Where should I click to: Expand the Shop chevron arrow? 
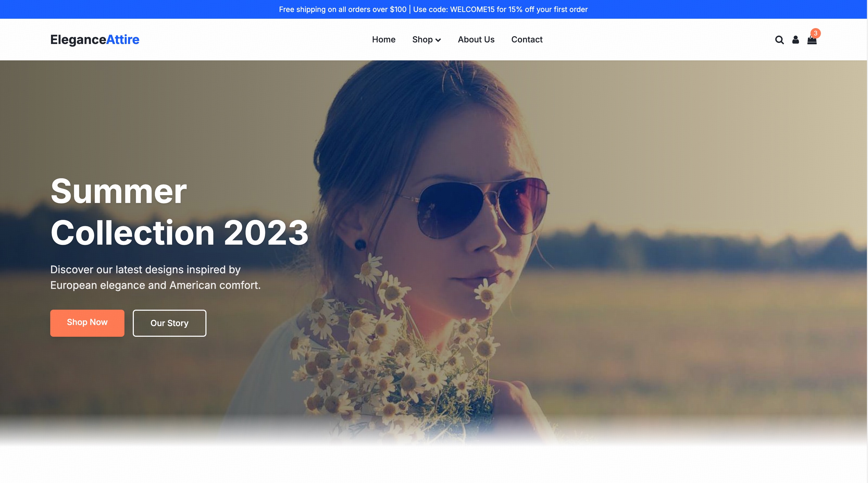coord(438,40)
